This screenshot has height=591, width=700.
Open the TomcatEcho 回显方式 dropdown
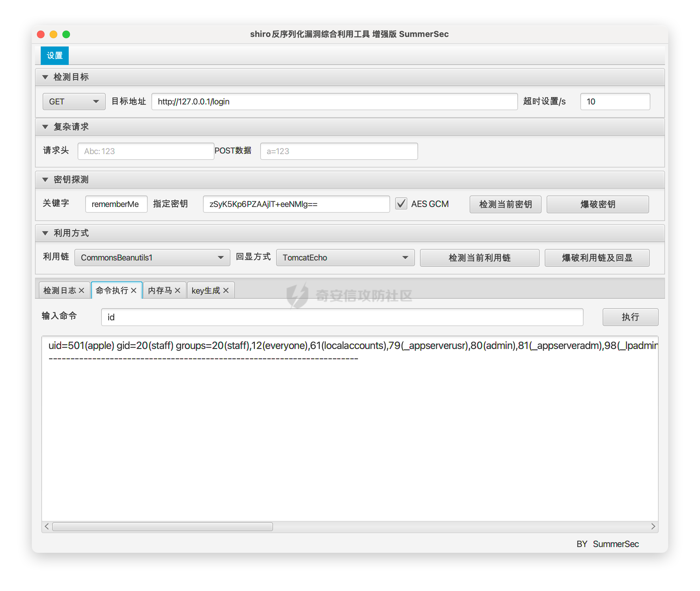(x=345, y=257)
